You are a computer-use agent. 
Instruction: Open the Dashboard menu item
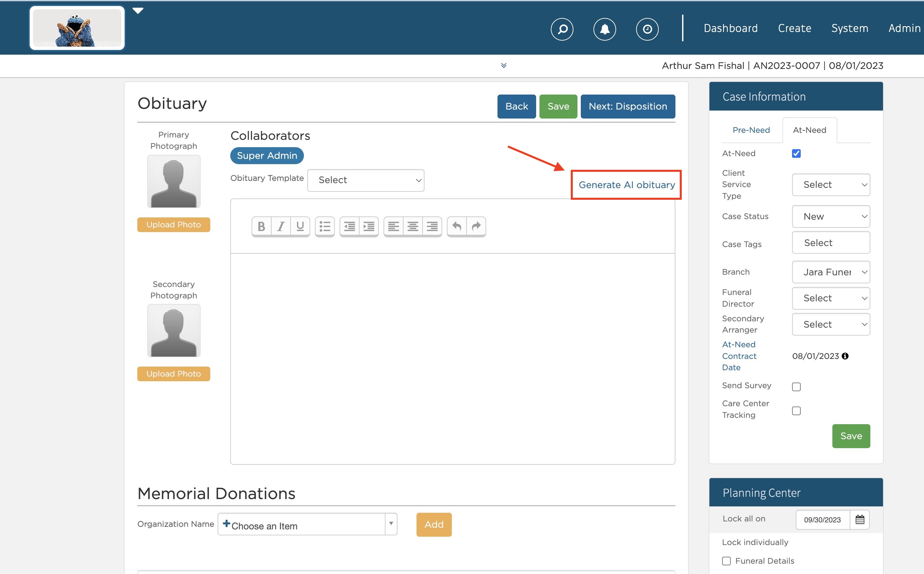click(x=730, y=28)
